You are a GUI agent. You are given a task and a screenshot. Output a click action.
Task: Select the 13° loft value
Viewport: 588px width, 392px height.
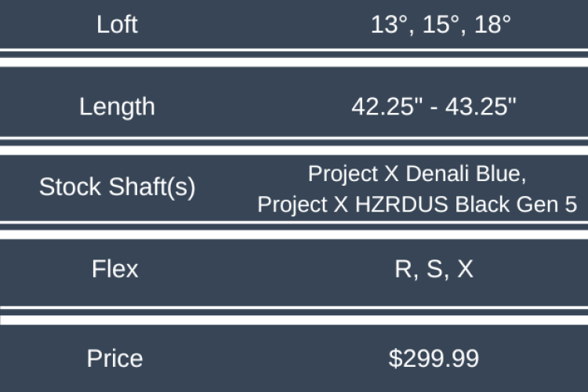390,24
